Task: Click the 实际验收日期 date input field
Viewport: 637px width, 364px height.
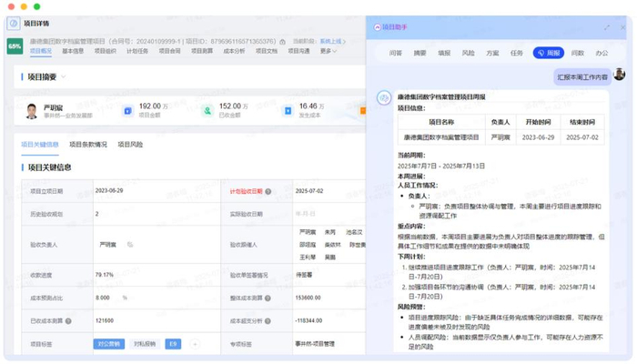Action: (309, 214)
